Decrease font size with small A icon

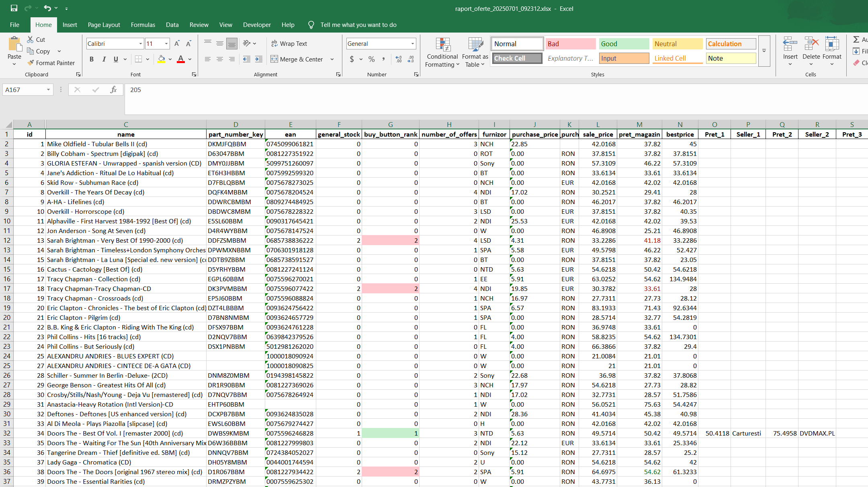188,43
